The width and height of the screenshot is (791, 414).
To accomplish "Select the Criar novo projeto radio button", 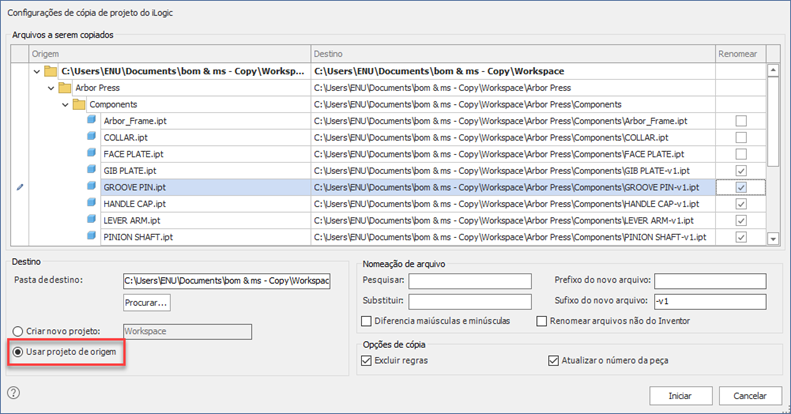I will pyautogui.click(x=18, y=331).
